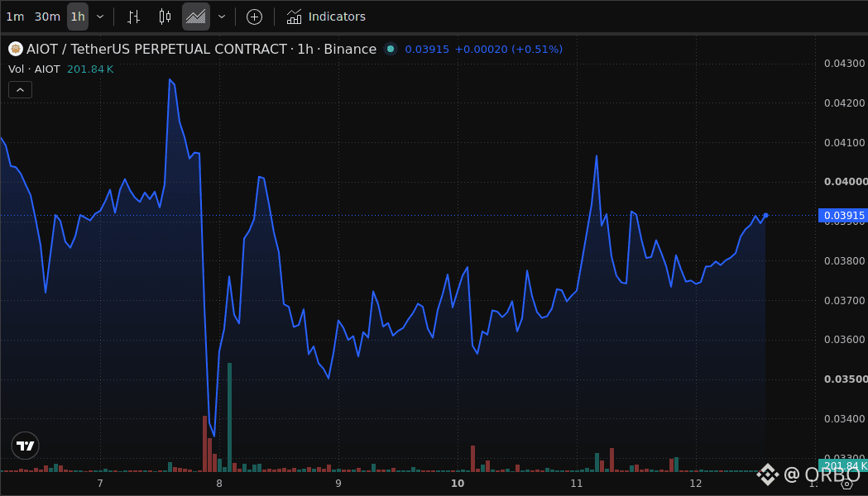Viewport: 868px width, 496px height.
Task: Click the volume value 201.84 K
Action: point(90,69)
